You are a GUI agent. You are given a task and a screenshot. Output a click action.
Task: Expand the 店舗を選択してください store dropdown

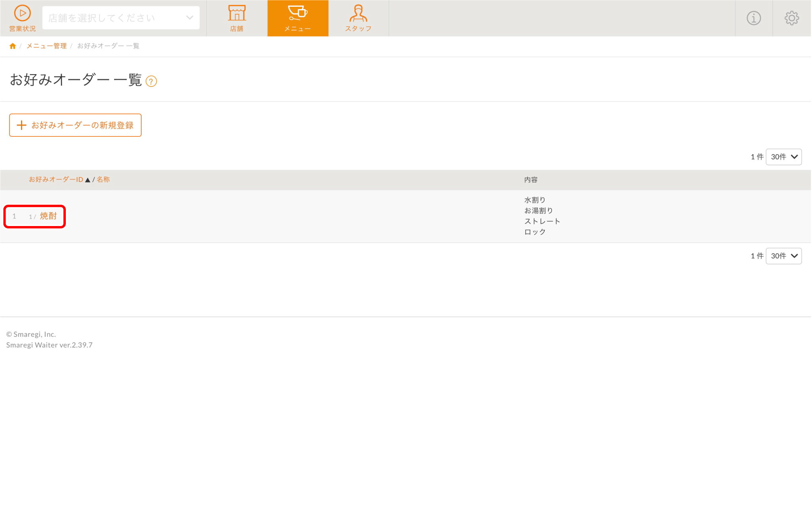[x=121, y=18]
